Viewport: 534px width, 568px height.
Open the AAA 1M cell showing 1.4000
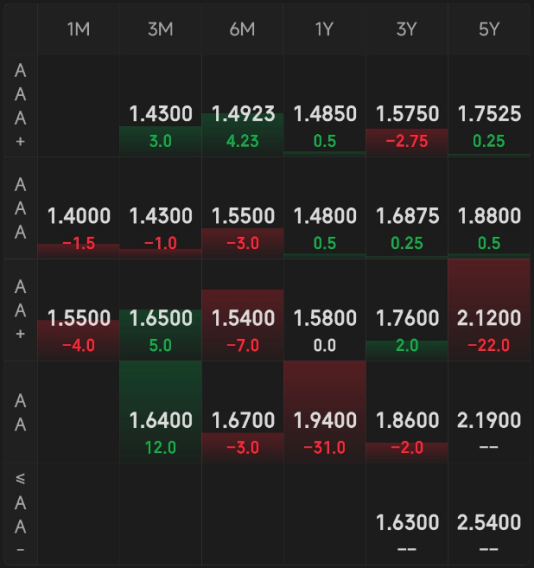click(79, 208)
